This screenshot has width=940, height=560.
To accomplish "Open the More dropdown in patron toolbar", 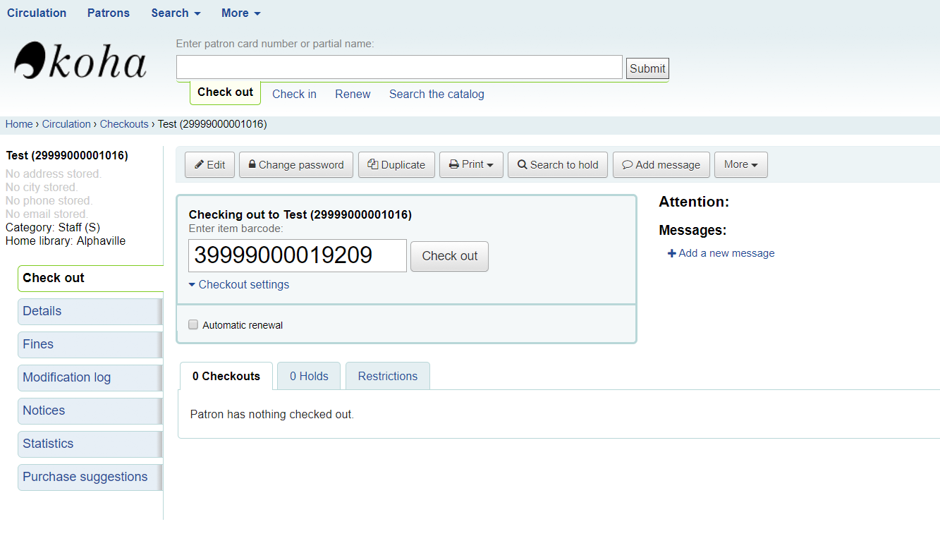I will (x=740, y=165).
